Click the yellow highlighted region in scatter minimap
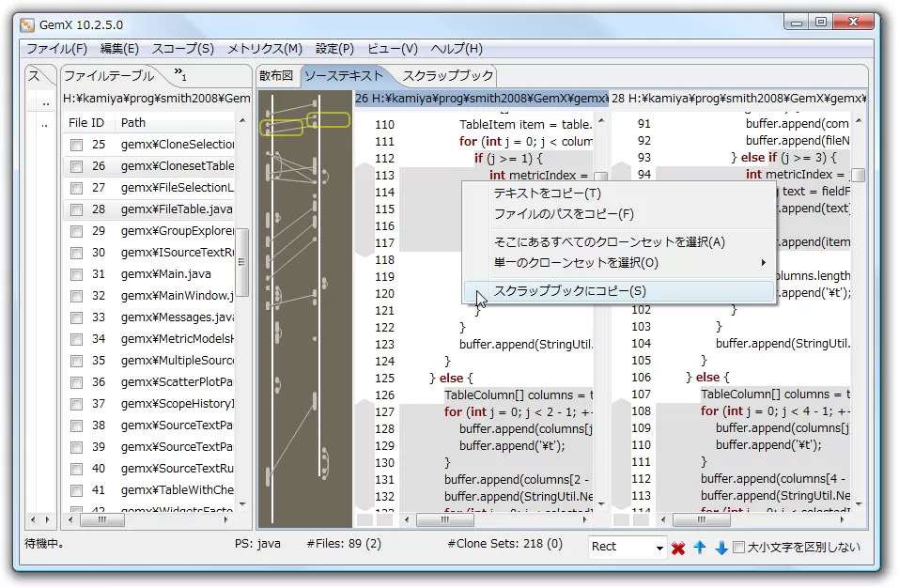The height and width of the screenshot is (588, 899). click(327, 119)
